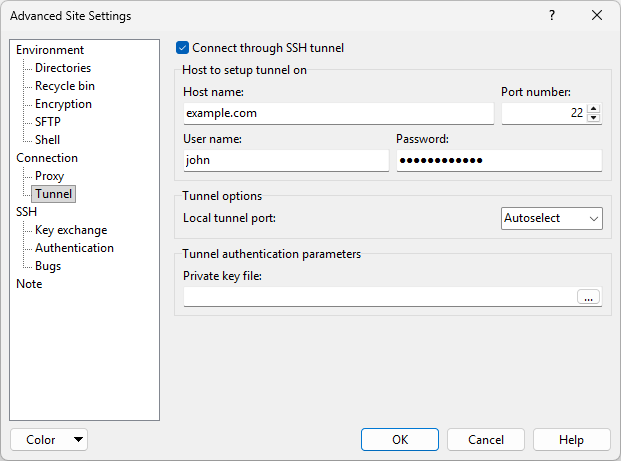Image resolution: width=621 pixels, height=461 pixels.
Task: Click the OK button
Action: pos(400,440)
